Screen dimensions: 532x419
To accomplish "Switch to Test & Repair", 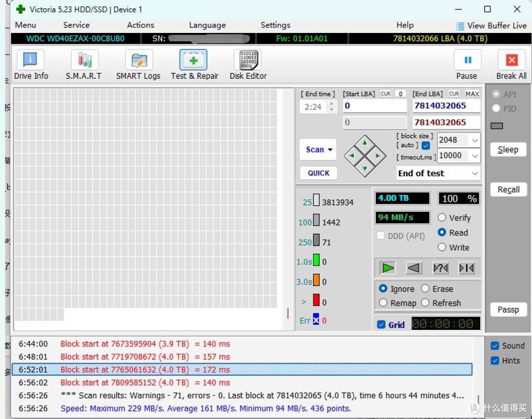I will [194, 64].
